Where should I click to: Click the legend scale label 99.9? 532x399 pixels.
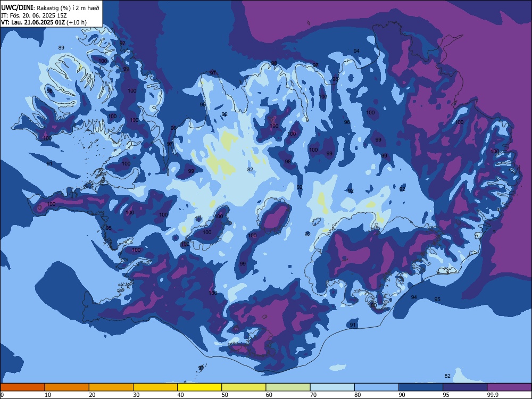point(492,395)
